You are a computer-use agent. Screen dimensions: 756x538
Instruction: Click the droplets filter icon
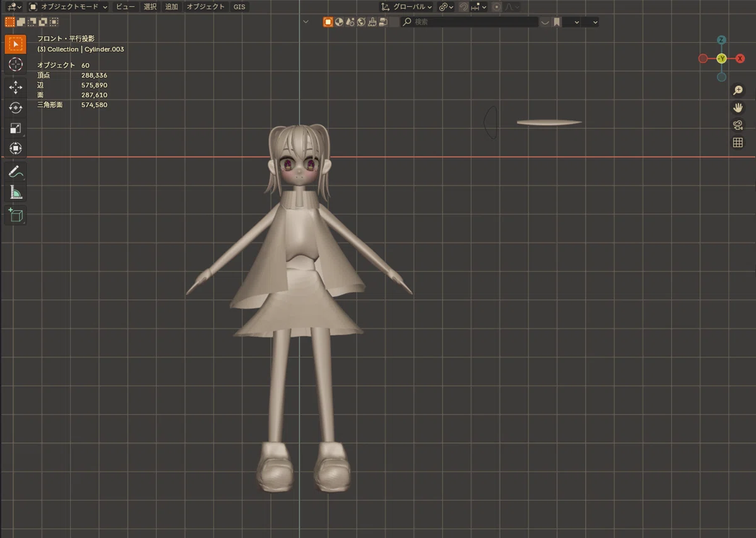[350, 21]
